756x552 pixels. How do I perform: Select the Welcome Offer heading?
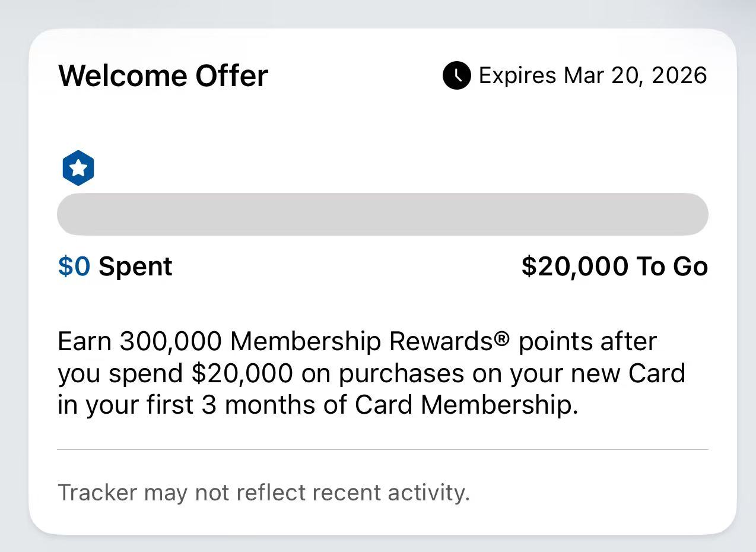[x=163, y=76]
